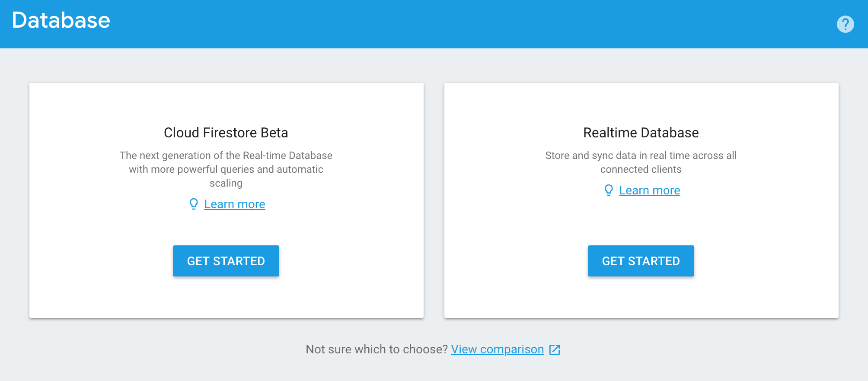This screenshot has width=868, height=381.
Task: Click the Database page heading
Action: 61,20
